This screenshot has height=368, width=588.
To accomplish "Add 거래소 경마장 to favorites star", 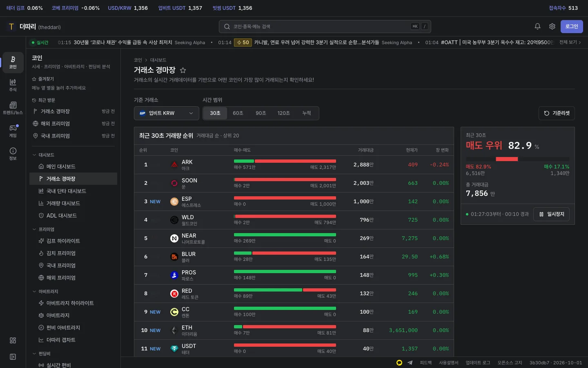I will coord(183,70).
